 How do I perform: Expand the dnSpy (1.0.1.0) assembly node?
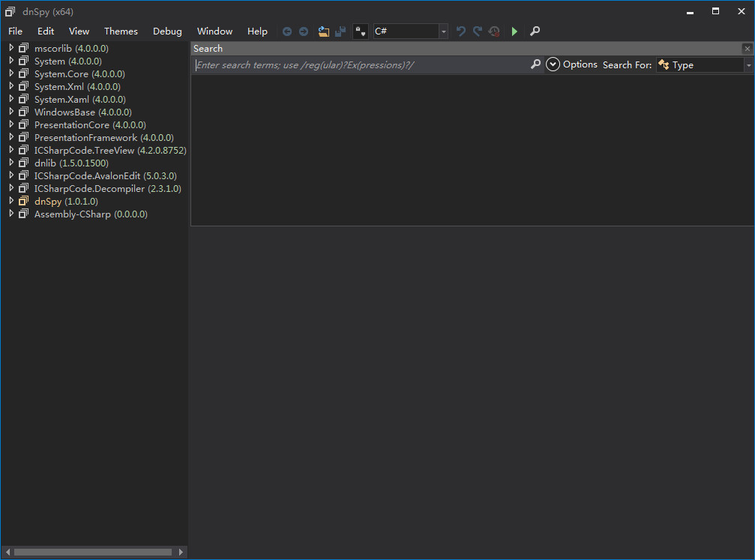point(11,201)
